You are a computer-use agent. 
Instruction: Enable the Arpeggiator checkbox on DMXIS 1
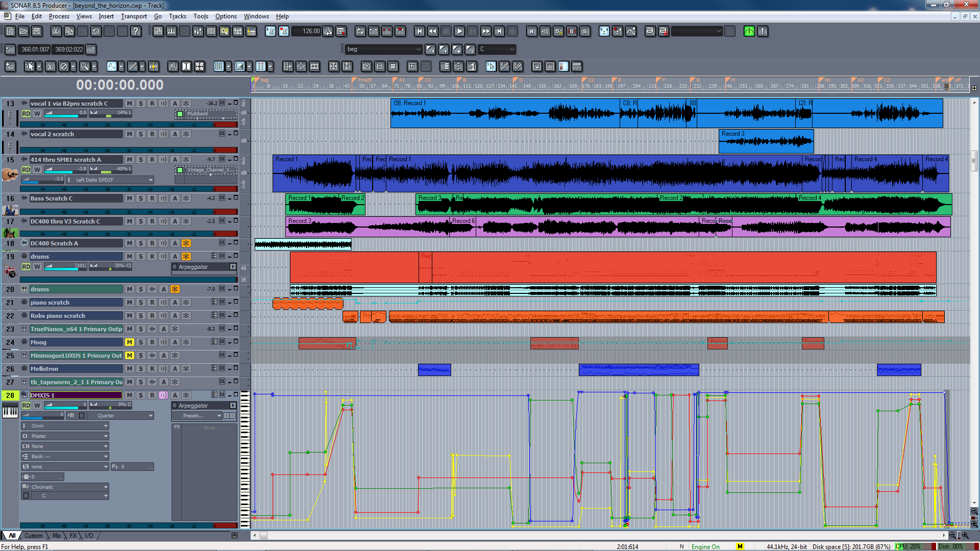[x=175, y=406]
